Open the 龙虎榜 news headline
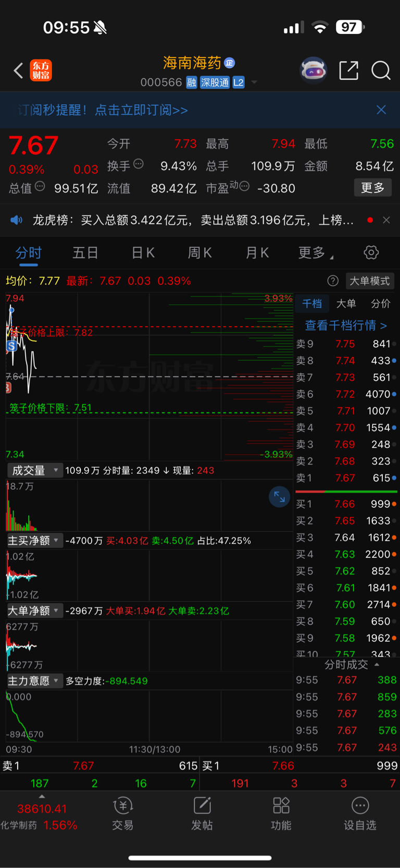Screen dimensions: 400x868 pyautogui.click(x=193, y=220)
